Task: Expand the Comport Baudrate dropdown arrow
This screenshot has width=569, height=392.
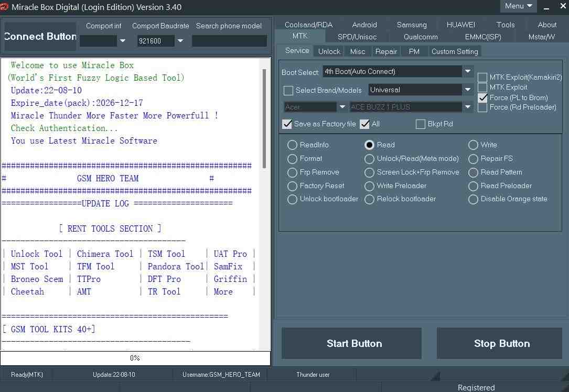Action: [x=180, y=40]
